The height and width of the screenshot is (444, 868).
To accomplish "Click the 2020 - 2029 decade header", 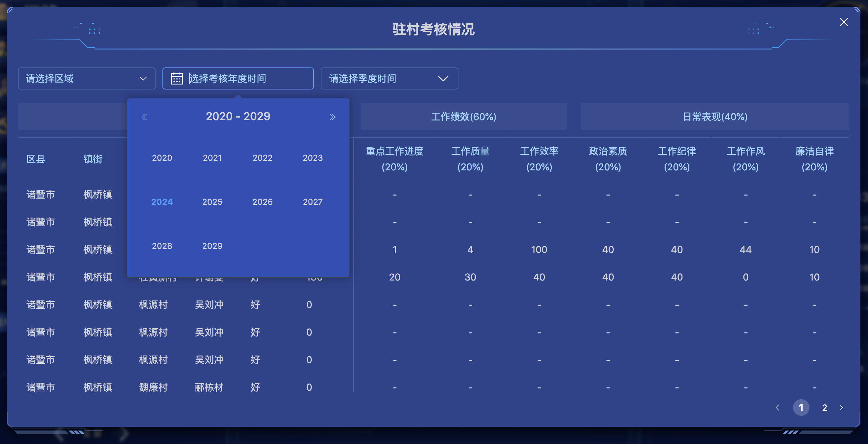I will (238, 116).
